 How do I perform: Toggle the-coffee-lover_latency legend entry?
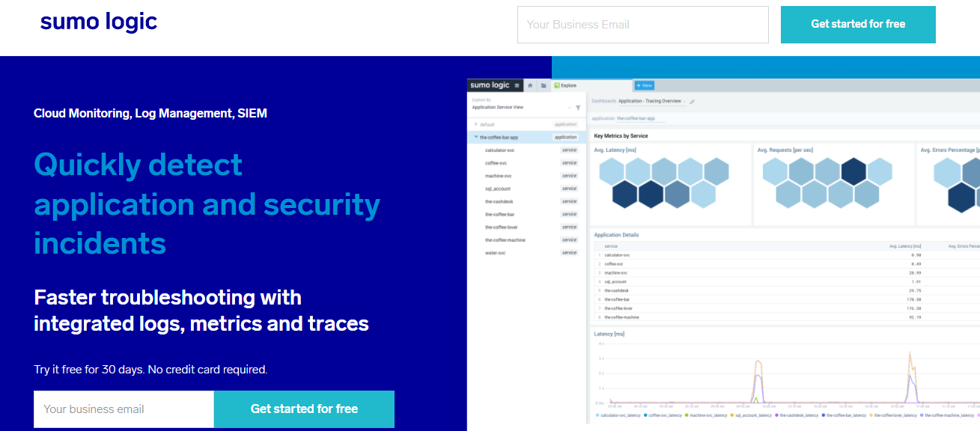895,415
